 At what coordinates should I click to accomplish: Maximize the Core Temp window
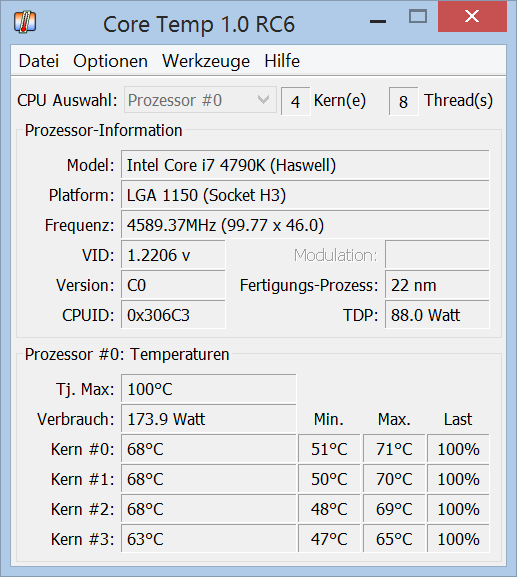(x=418, y=17)
